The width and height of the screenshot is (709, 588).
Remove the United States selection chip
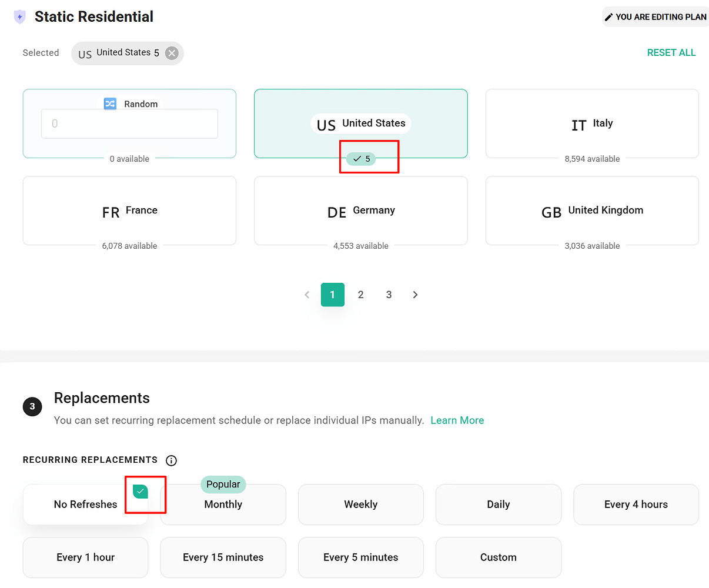(x=172, y=53)
